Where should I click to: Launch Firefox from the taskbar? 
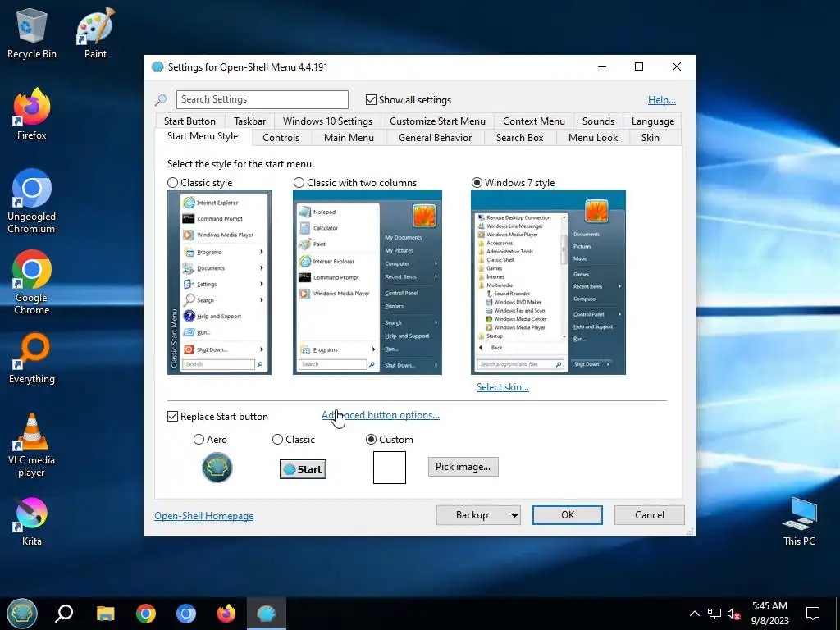click(x=226, y=613)
